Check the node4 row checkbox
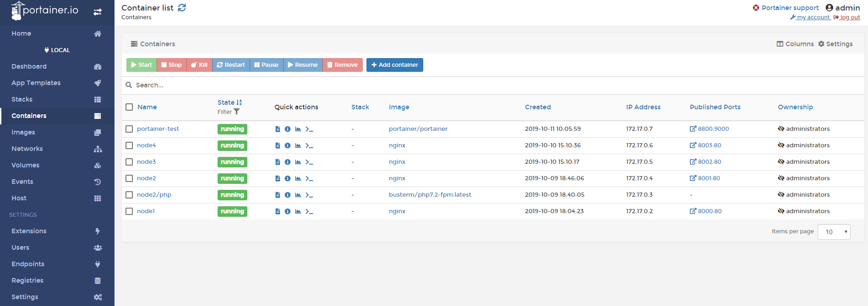868x306 pixels. (129, 145)
